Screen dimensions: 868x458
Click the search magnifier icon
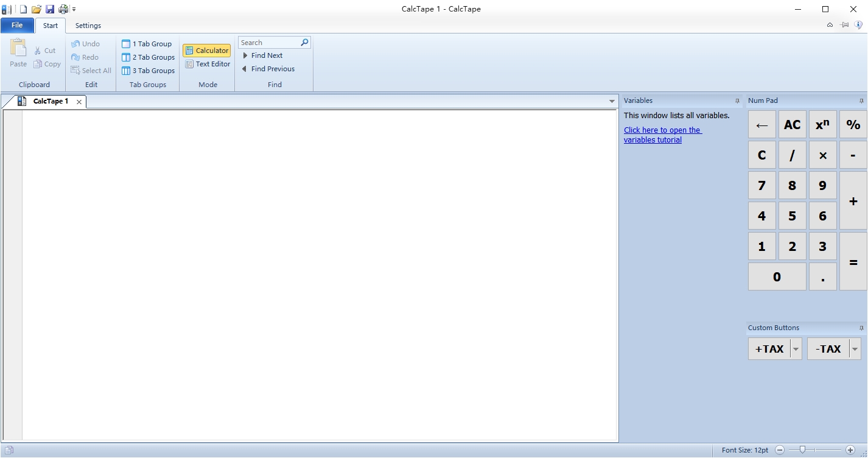[x=305, y=43]
